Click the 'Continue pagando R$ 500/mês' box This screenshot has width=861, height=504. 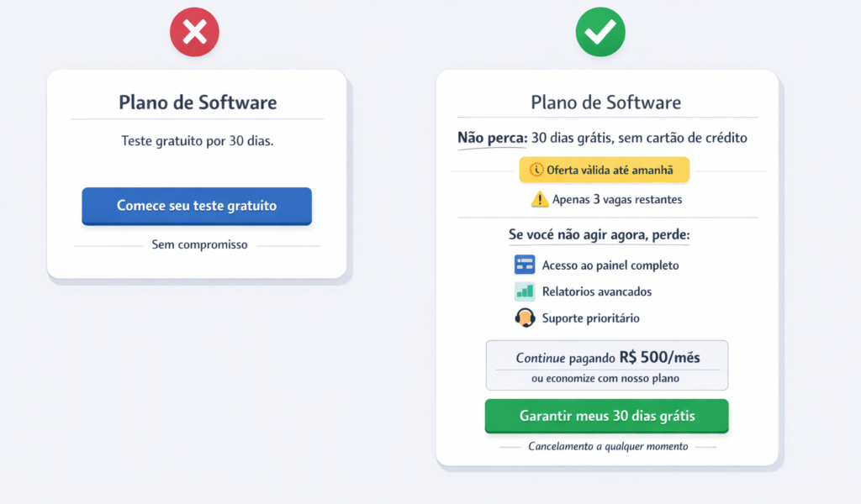(x=606, y=365)
